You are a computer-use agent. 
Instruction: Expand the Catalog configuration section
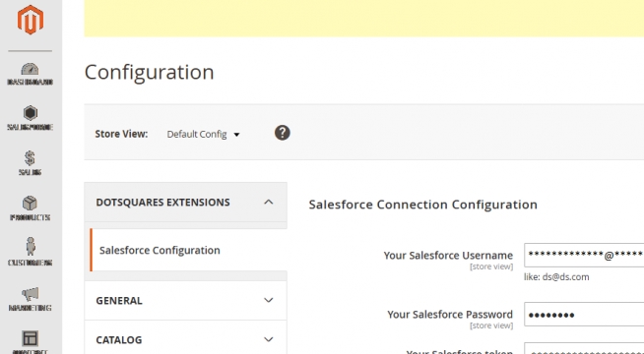point(186,339)
